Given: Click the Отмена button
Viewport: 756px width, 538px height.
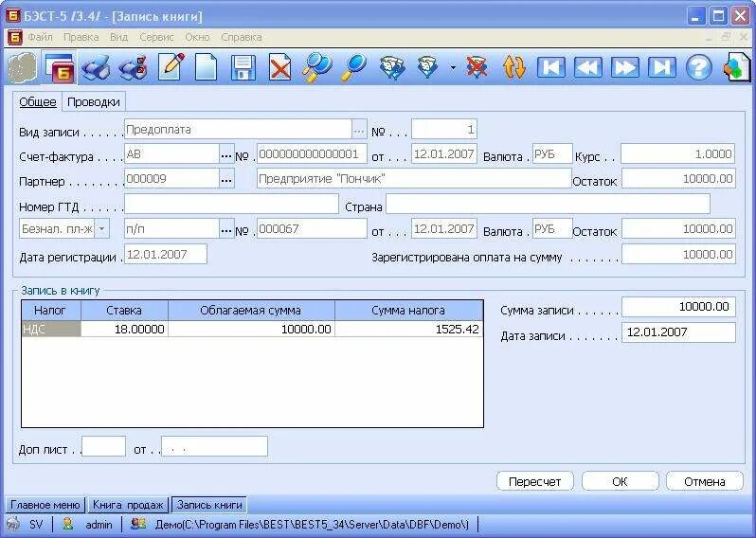Looking at the screenshot, I should [705, 481].
